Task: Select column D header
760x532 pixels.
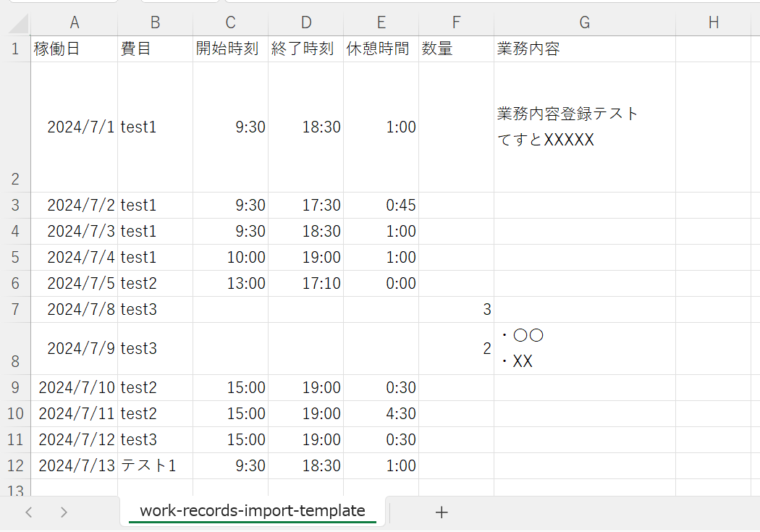Action: [306, 22]
